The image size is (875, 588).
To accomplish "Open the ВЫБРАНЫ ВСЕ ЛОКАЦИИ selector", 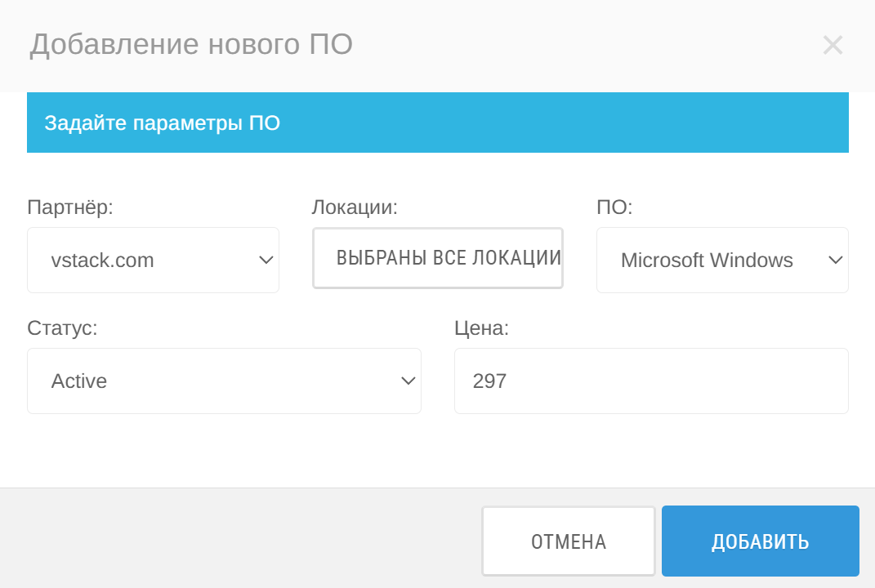I will tap(438, 258).
